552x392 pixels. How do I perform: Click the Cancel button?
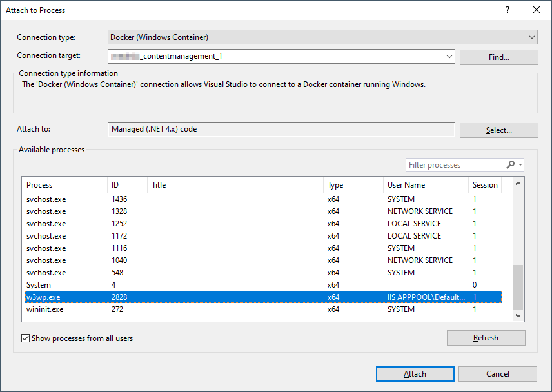[x=497, y=374]
